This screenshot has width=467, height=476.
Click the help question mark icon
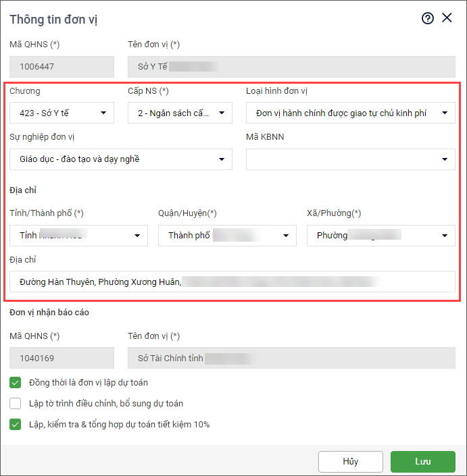pyautogui.click(x=427, y=18)
